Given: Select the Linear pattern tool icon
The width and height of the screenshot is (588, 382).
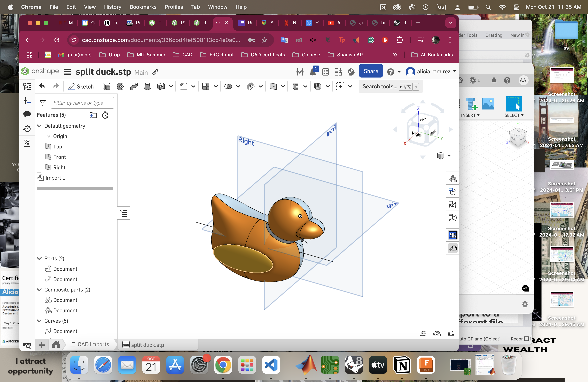Looking at the screenshot, I should (206, 86).
